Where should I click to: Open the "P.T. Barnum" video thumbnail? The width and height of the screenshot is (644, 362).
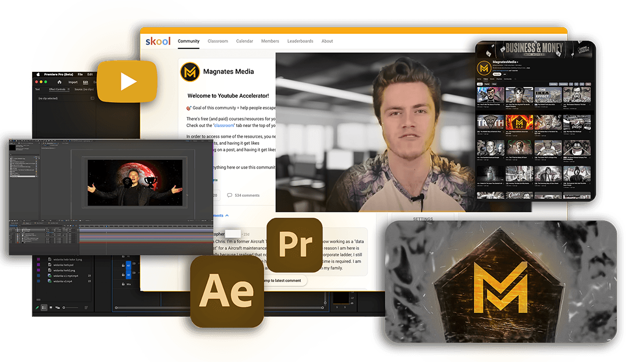[577, 95]
